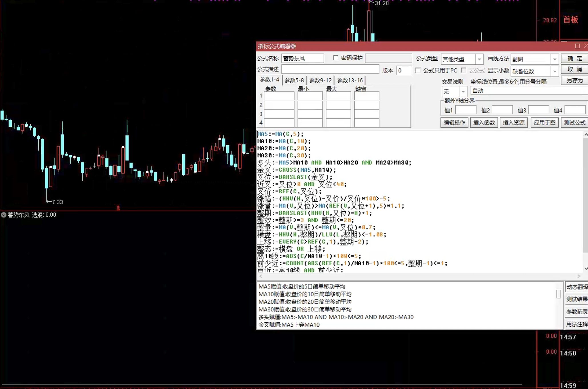Click the 插入资源 button

tap(514, 122)
